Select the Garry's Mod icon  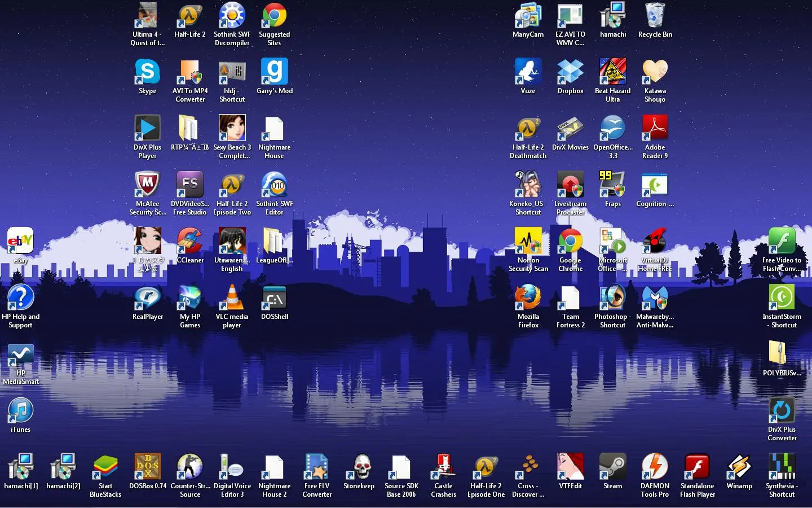(275, 72)
